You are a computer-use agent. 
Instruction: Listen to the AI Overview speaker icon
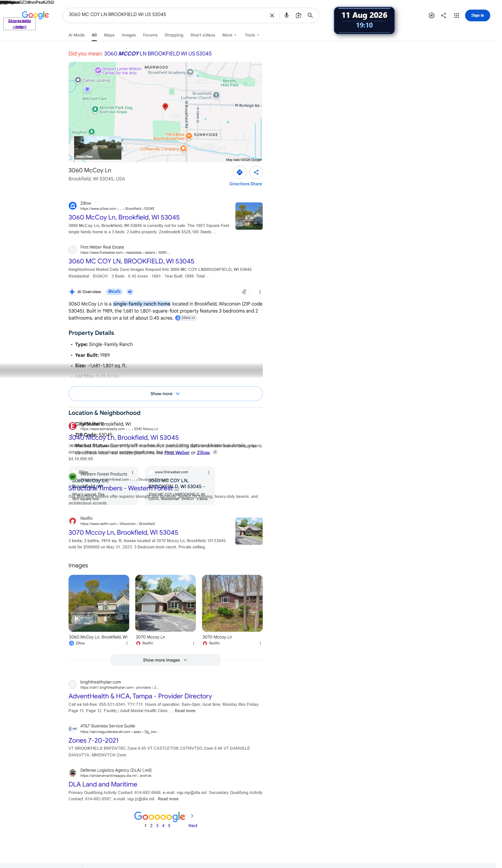(130, 292)
